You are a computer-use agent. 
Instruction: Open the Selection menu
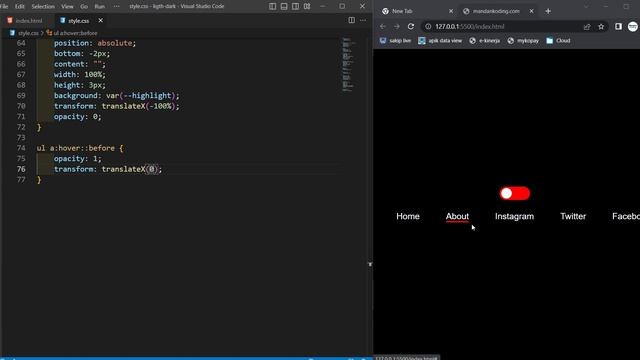pos(43,6)
